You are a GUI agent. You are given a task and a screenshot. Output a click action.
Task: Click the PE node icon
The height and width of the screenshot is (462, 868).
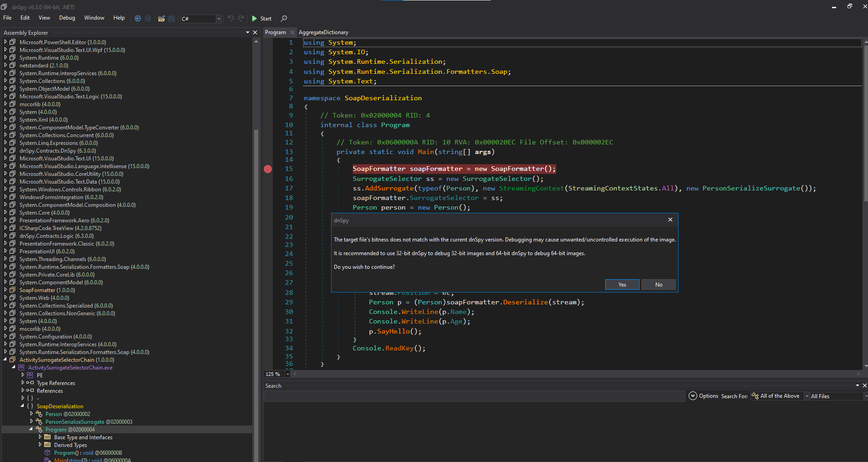[30, 375]
